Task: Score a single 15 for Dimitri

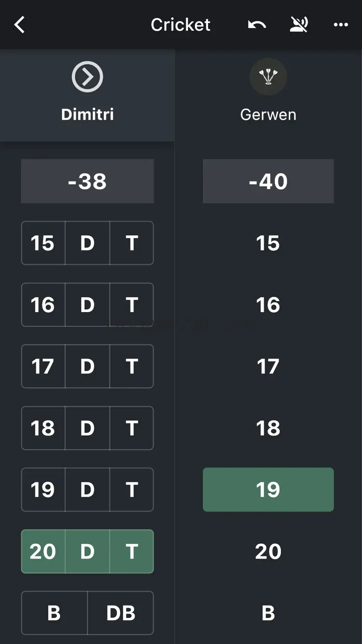Action: (x=43, y=243)
